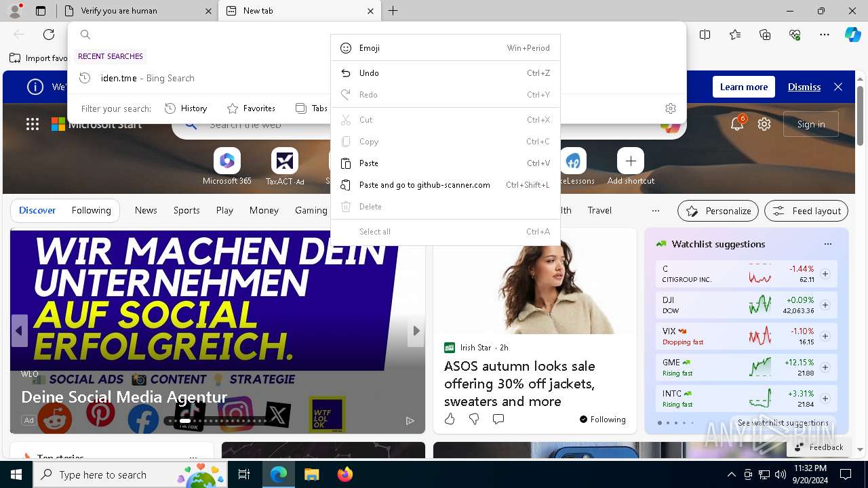Screen dimensions: 868x488
Task: Open the Travel category tab
Action: pos(599,210)
